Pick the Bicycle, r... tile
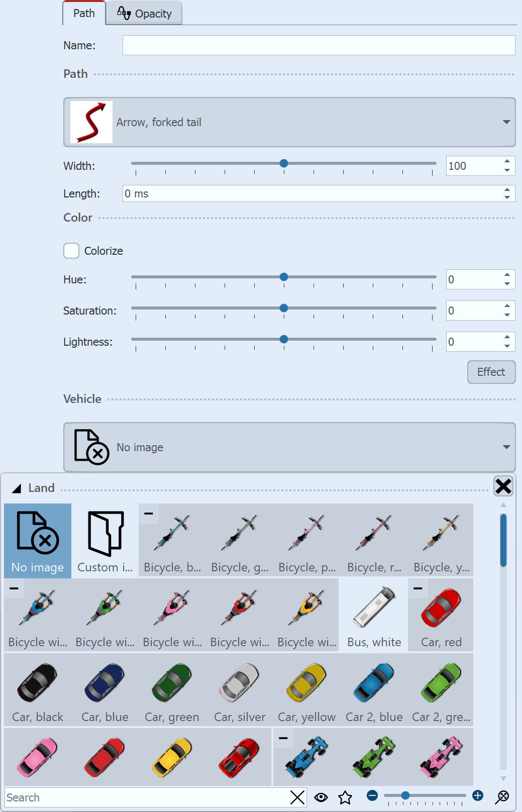 click(374, 541)
